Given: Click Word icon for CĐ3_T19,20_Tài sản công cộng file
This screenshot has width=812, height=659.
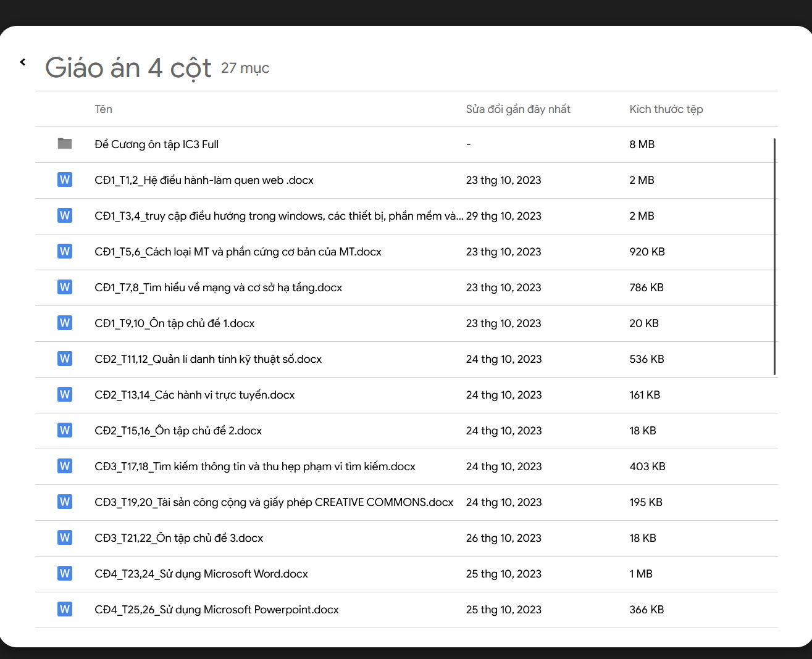Looking at the screenshot, I should click(65, 502).
